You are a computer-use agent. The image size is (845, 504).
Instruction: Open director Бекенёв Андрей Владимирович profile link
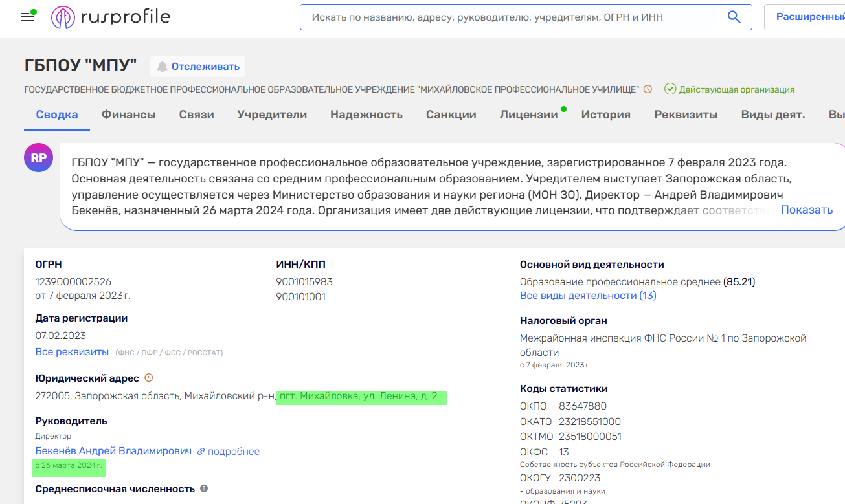[x=113, y=451]
